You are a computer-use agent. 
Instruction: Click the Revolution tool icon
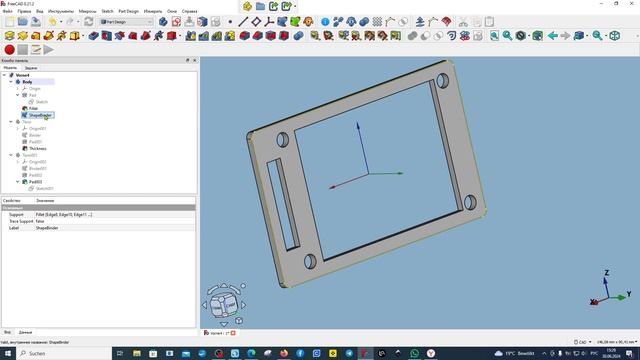point(22,36)
